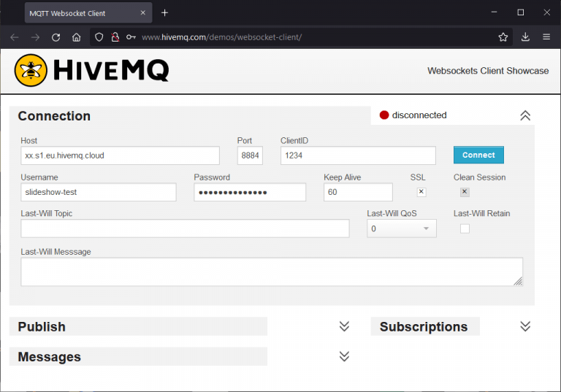561x392 pixels.
Task: Expand the Publish section
Action: [x=344, y=326]
